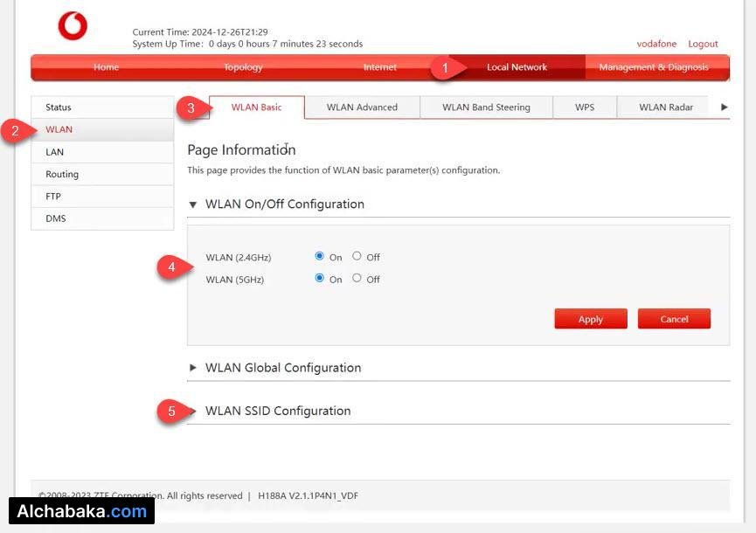Click the Vodafone logo
This screenshot has height=533, width=756.
point(73,26)
